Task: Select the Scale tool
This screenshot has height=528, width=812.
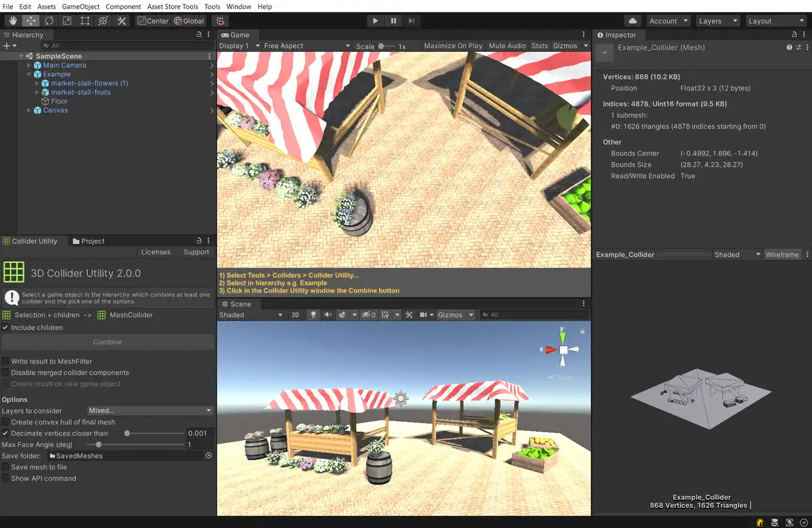Action: [x=67, y=21]
